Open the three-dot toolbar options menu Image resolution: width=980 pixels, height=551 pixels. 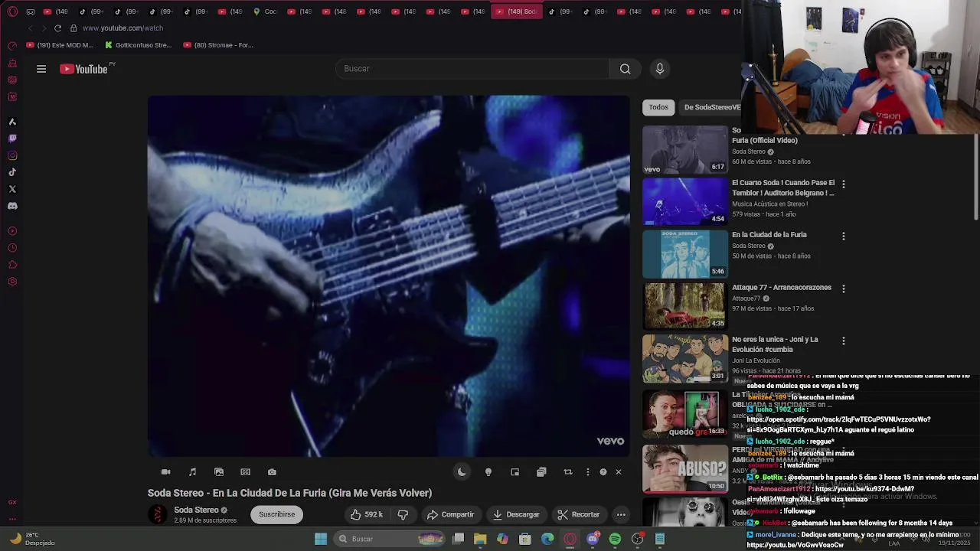pos(588,472)
